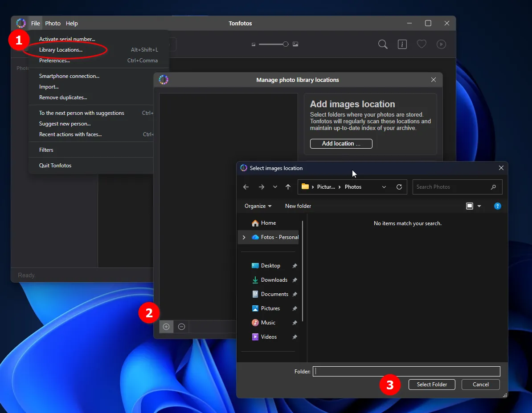Click the large thumbnail size icon right of slider
This screenshot has height=413, width=532.
coord(295,44)
